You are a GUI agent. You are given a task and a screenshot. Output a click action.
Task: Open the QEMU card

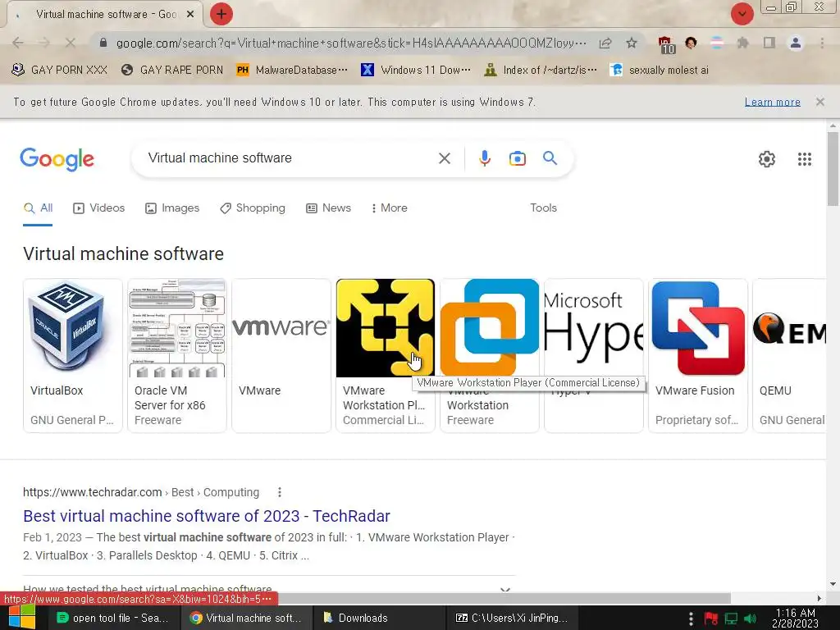(789, 355)
